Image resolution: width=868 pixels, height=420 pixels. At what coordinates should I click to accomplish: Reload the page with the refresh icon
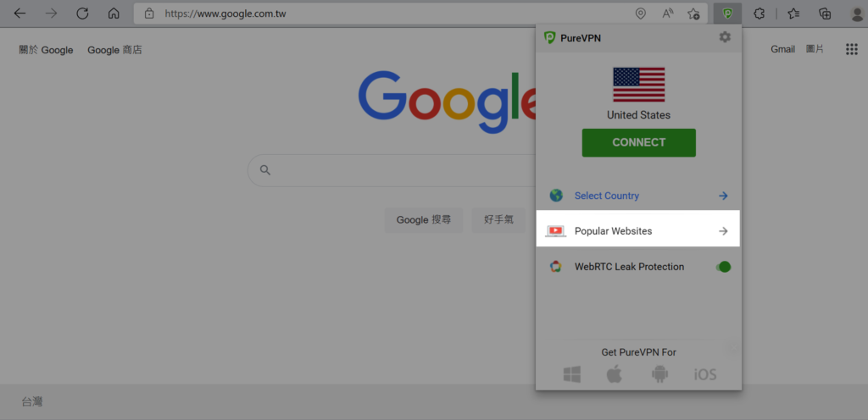pyautogui.click(x=82, y=14)
